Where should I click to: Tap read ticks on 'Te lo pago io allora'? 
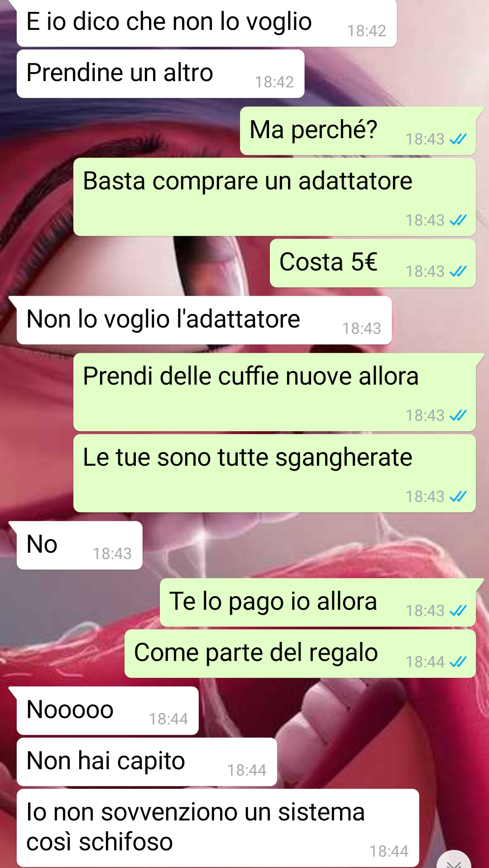point(458,611)
